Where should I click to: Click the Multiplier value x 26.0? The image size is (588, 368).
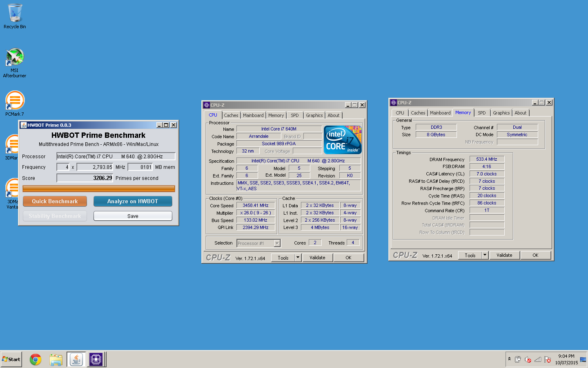pyautogui.click(x=256, y=213)
